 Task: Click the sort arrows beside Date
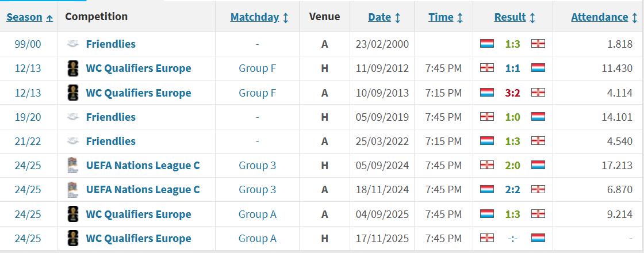tap(398, 18)
